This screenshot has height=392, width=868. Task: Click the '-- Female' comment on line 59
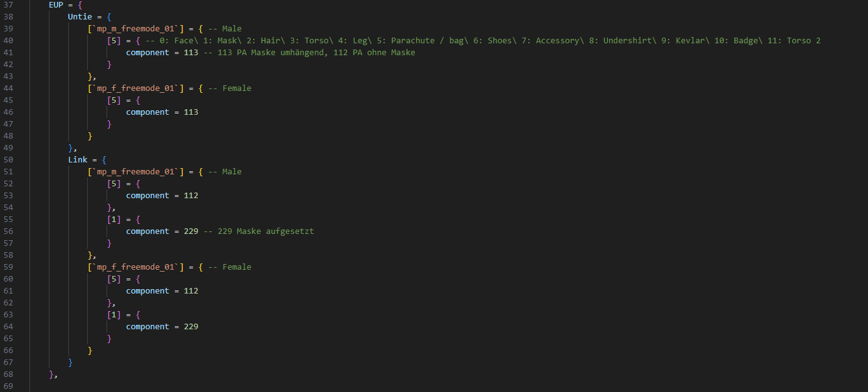pyautogui.click(x=229, y=267)
